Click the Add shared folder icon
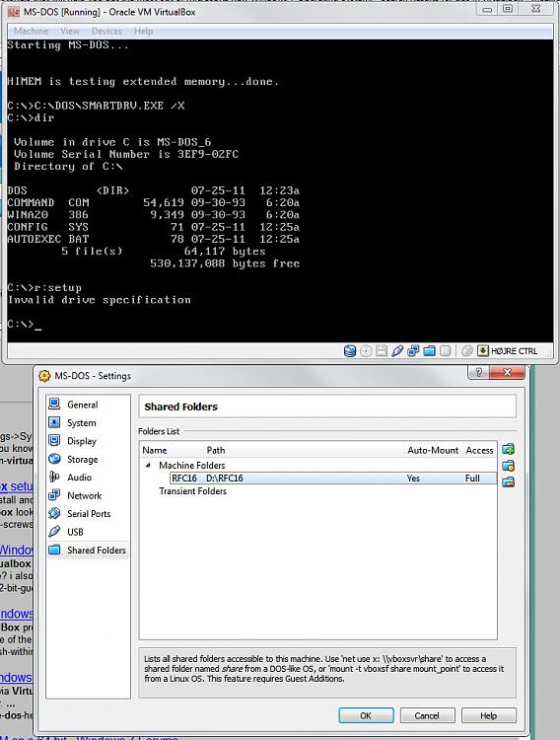 508,449
